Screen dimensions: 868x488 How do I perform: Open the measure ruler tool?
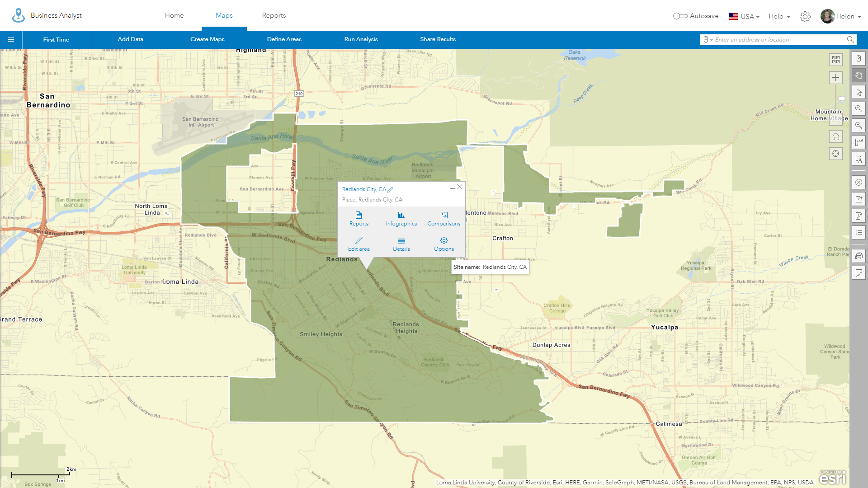[859, 142]
